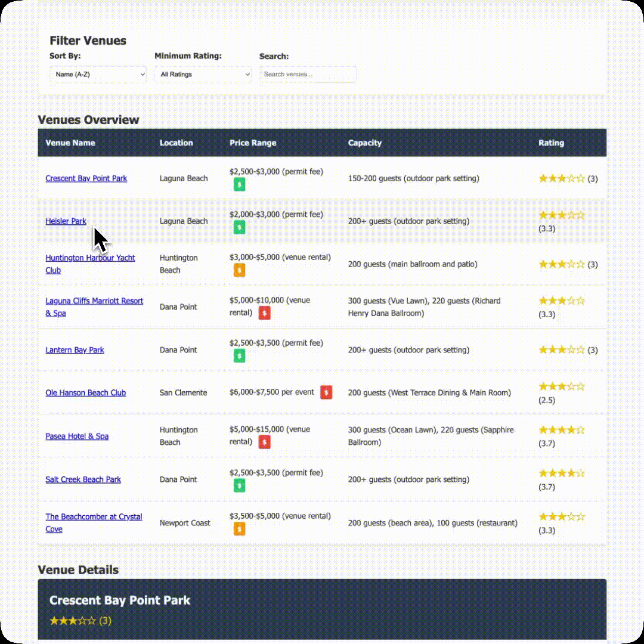The height and width of the screenshot is (644, 644).
Task: Click green price badge in Heisler Park row
Action: tap(239, 227)
